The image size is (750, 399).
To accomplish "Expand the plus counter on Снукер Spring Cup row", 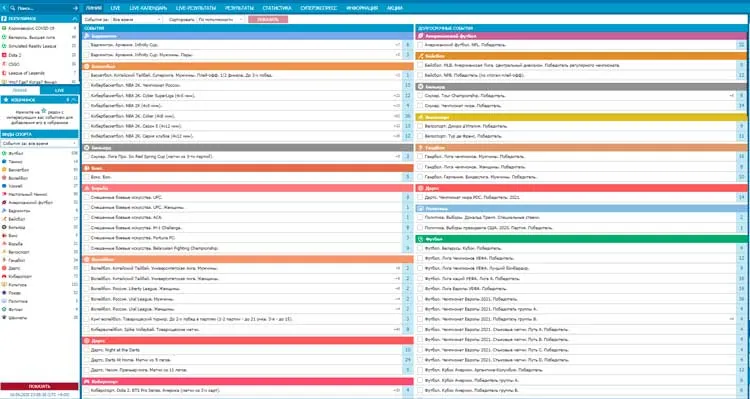I will (397, 156).
